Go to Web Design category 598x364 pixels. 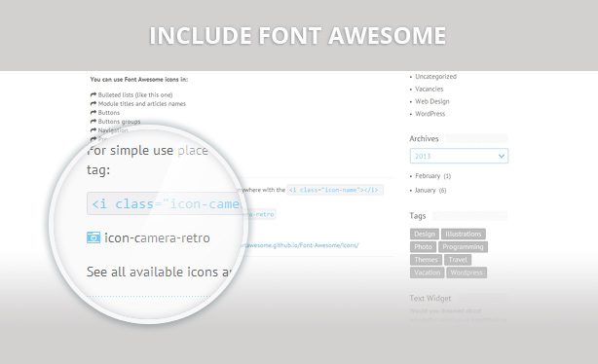432,101
